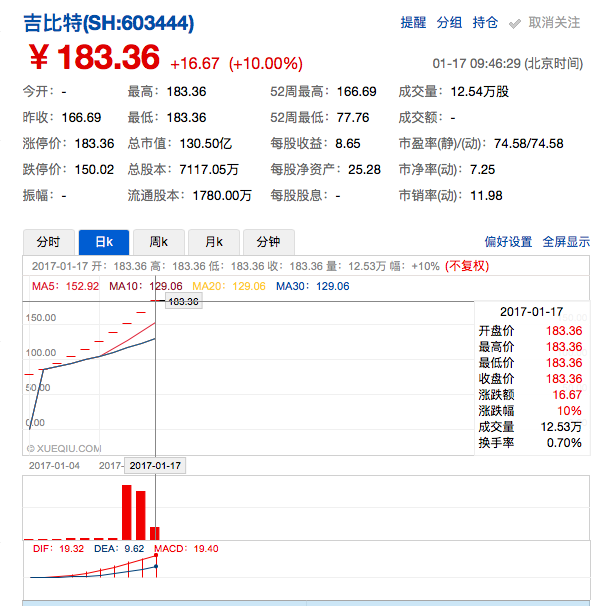Image resolution: width=600 pixels, height=606 pixels.
Task: Click the 52周最高 166.69 value
Action: (x=356, y=92)
